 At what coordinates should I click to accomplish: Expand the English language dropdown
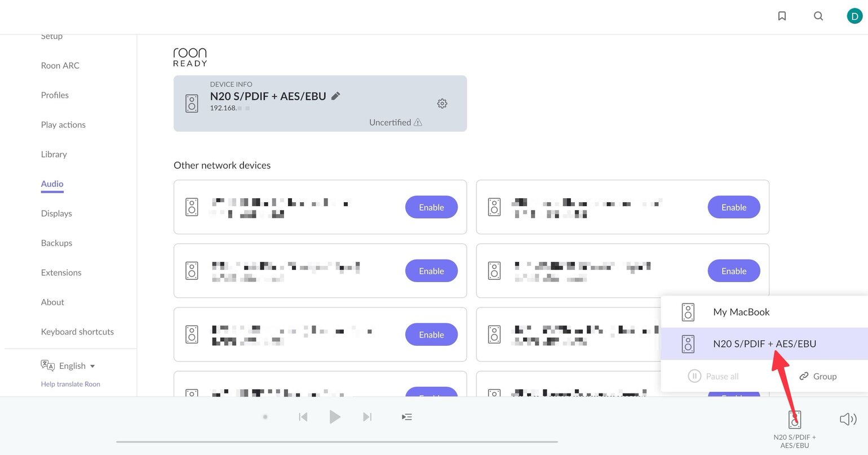coord(77,366)
